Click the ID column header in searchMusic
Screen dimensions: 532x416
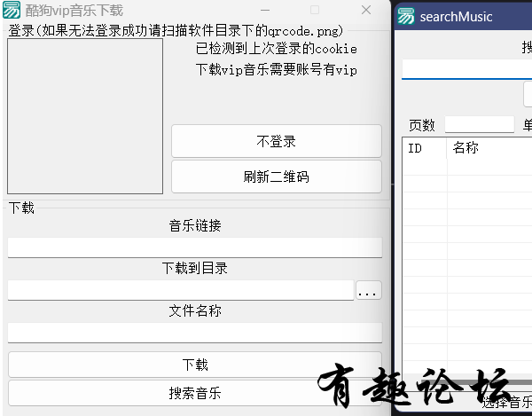click(425, 148)
